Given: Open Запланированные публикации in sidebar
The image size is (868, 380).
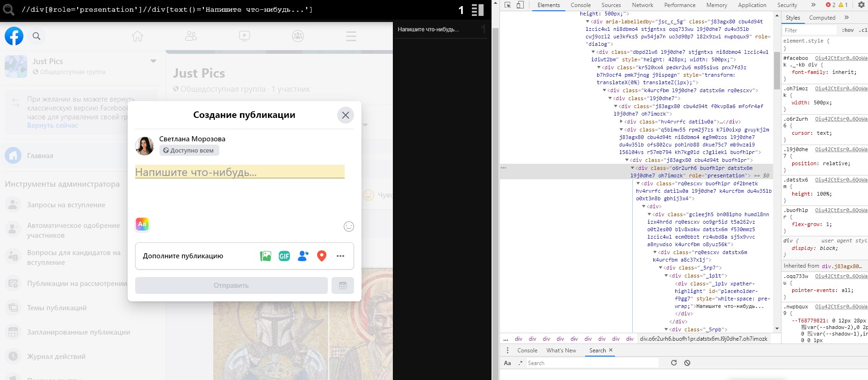Looking at the screenshot, I should tap(79, 332).
